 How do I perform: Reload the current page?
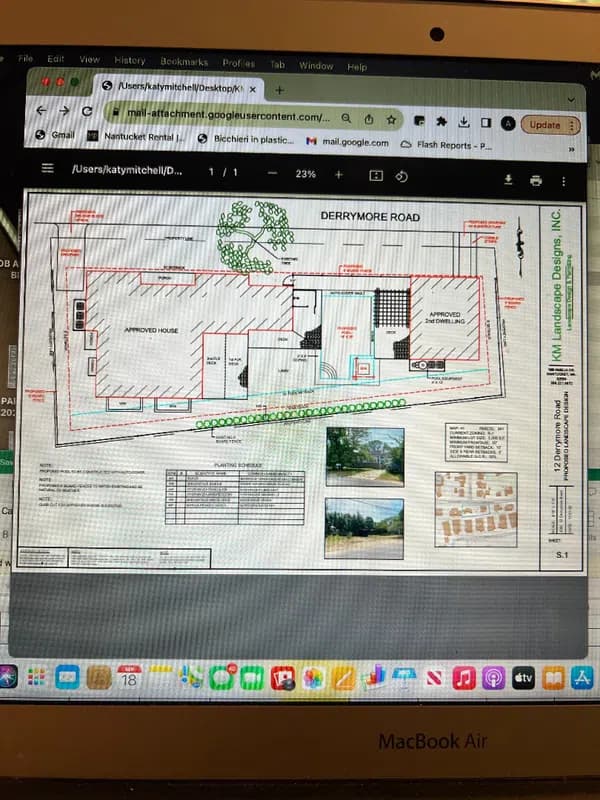click(x=87, y=112)
